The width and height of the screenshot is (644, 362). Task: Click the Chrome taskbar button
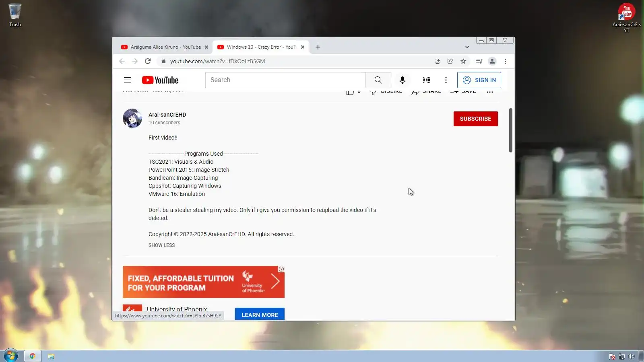(33, 356)
